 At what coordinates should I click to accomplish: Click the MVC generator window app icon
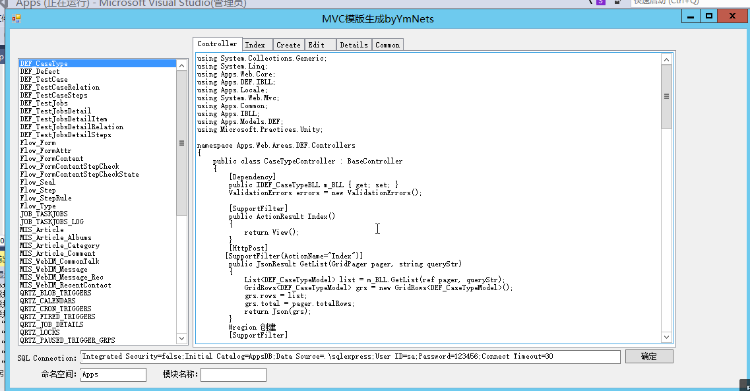pos(17,19)
